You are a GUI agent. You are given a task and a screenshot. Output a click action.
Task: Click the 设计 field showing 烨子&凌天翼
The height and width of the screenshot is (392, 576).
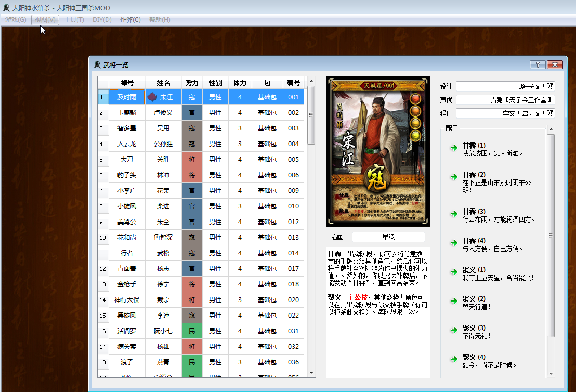point(505,86)
